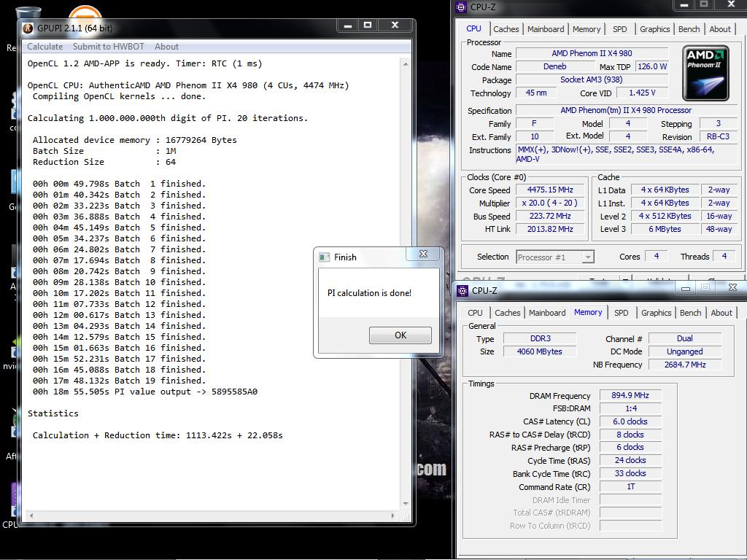Click the Batch 10 finished line
Image resolution: width=747 pixels, height=560 pixels.
tap(119, 282)
